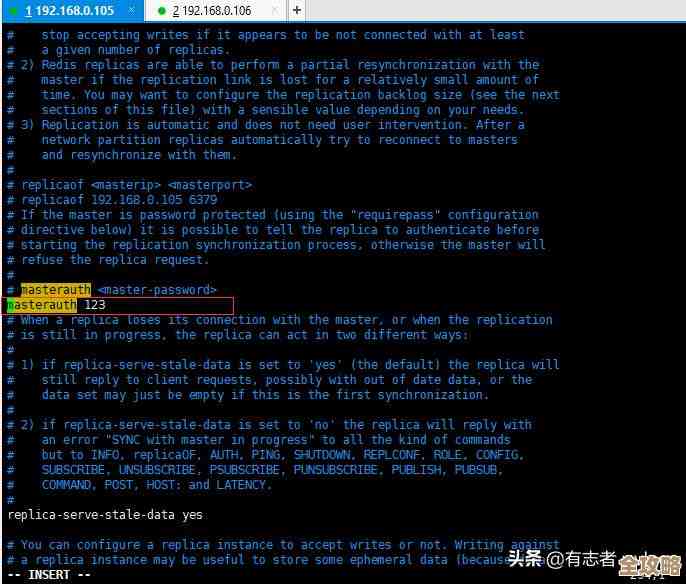Close the 192.168.0.105 tab
Image resolution: width=686 pixels, height=584 pixels.
point(130,11)
